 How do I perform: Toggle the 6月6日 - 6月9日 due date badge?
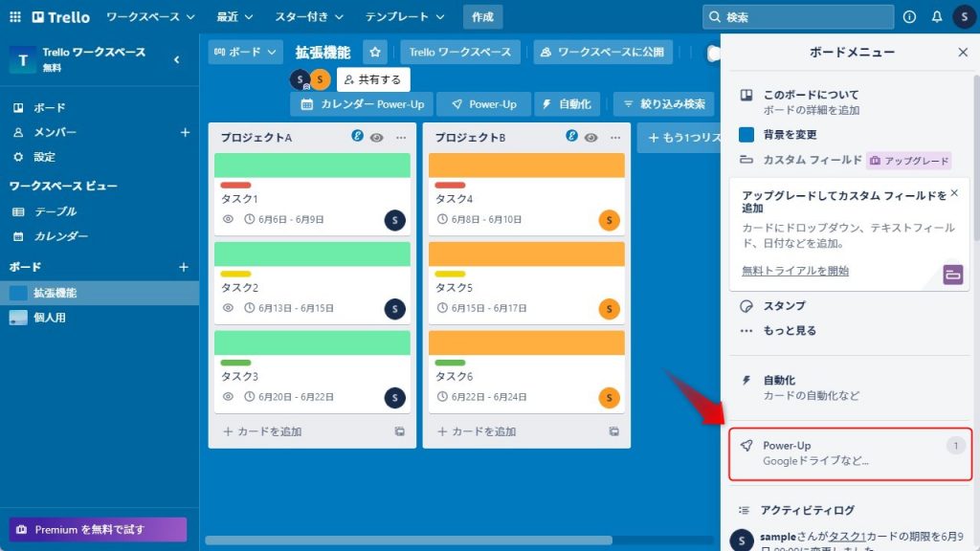point(284,219)
